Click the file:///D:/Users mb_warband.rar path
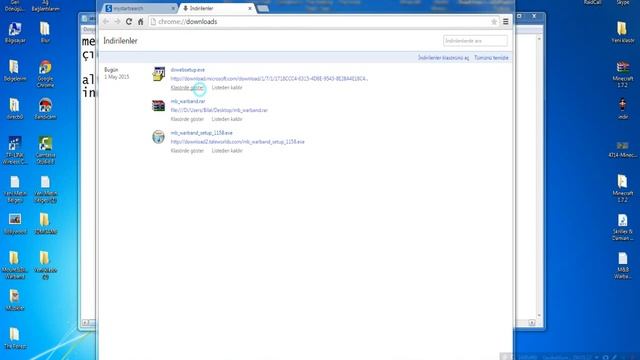This screenshot has width=640, height=360. click(x=219, y=110)
